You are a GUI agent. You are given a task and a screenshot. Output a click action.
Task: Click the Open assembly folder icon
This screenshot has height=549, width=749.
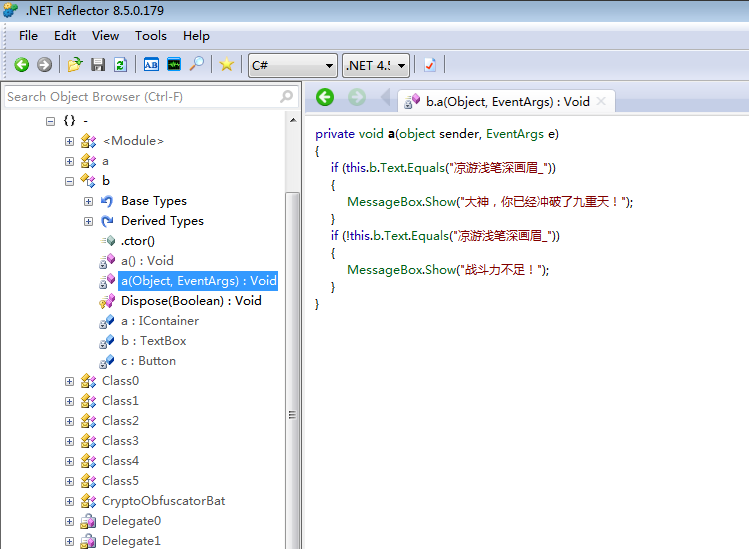pos(75,65)
